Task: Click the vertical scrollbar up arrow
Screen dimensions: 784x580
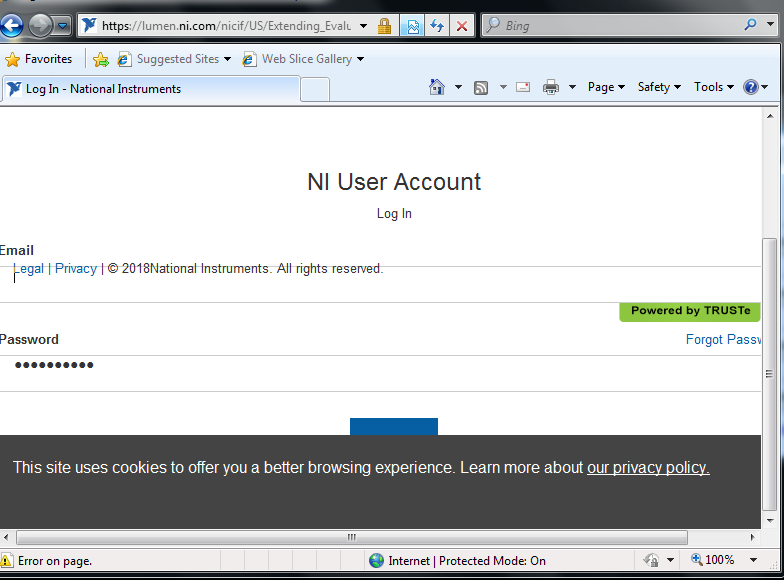Action: click(770, 116)
